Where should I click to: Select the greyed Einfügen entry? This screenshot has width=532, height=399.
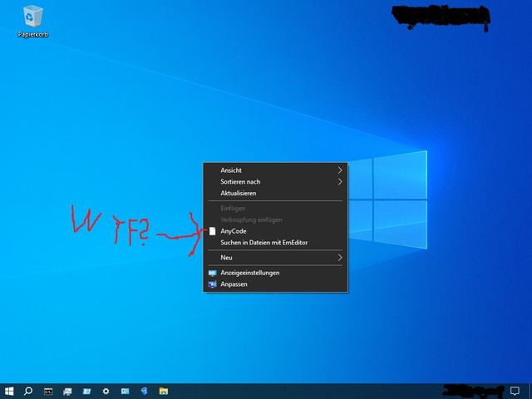(275, 209)
